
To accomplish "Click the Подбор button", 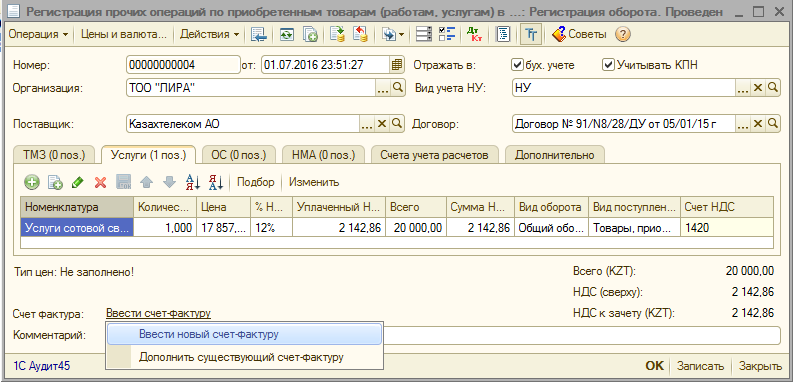I will 256,182.
